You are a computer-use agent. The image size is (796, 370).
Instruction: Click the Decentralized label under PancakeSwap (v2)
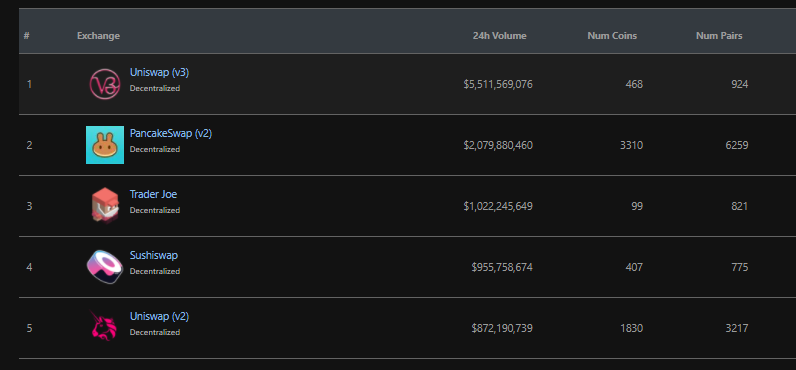point(155,149)
